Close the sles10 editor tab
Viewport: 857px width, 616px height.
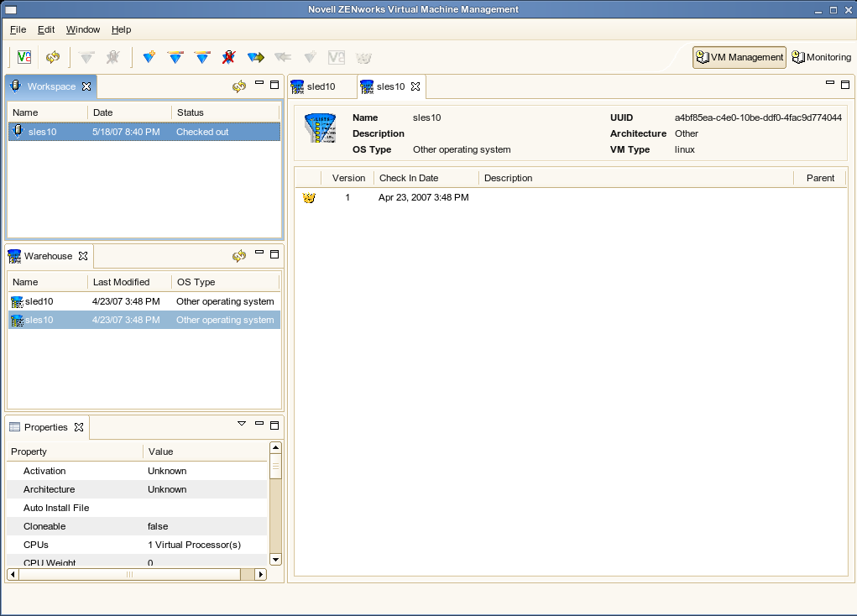tap(415, 86)
